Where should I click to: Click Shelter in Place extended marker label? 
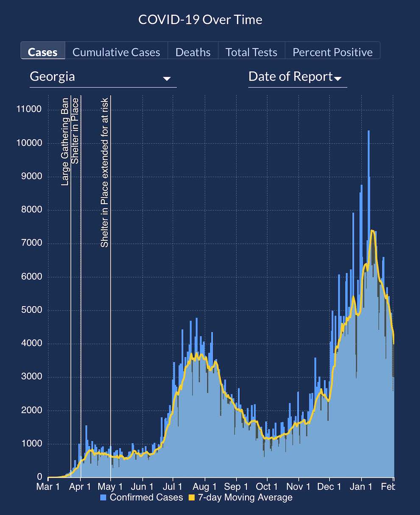coord(104,172)
